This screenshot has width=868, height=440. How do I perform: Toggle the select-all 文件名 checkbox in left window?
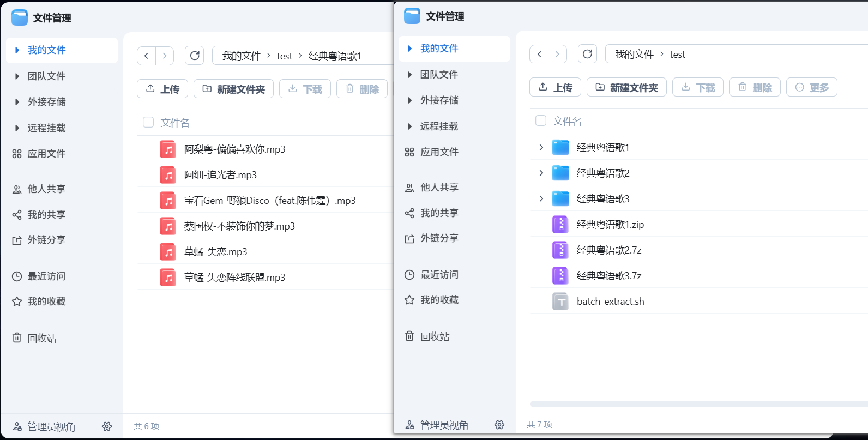[148, 122]
